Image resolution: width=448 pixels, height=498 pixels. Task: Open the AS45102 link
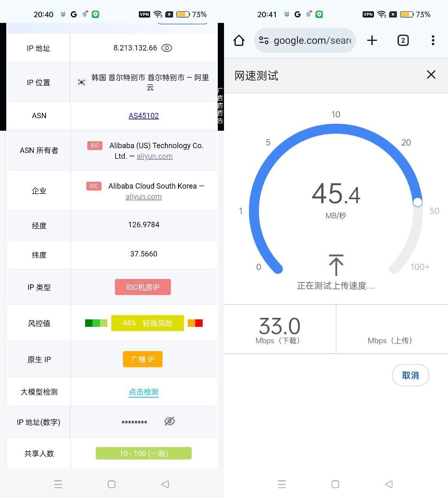tap(143, 116)
